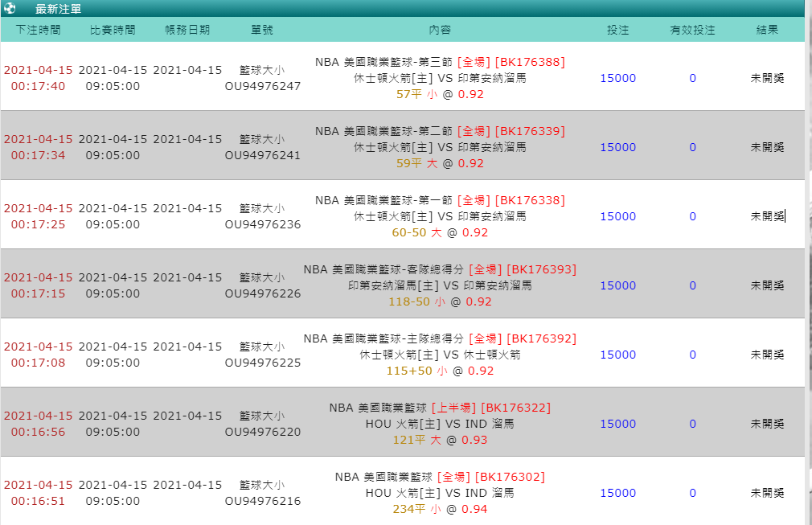Click teams text HOU 火箭[主] VS IND 溜馬 in the BK176322 row

(440, 424)
